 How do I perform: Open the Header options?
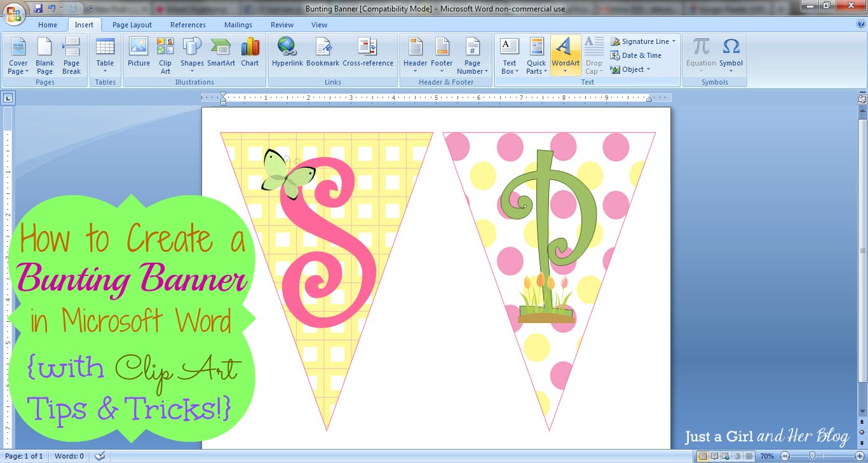tap(415, 56)
